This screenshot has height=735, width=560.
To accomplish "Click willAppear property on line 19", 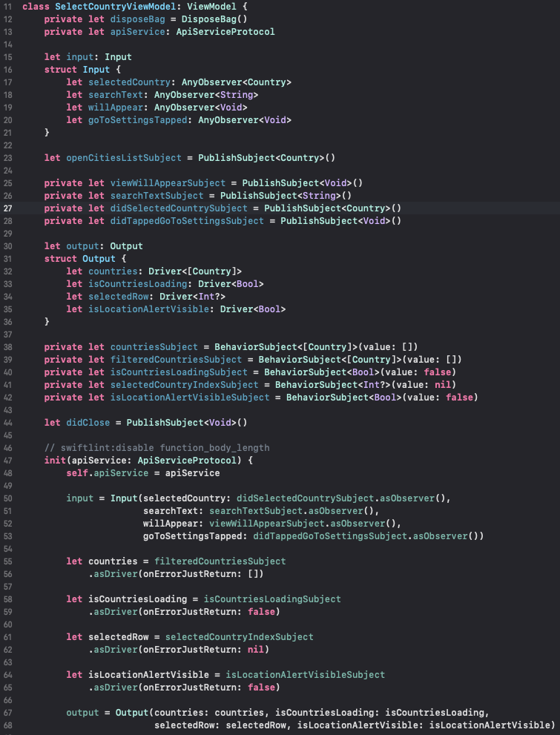I will pyautogui.click(x=116, y=108).
